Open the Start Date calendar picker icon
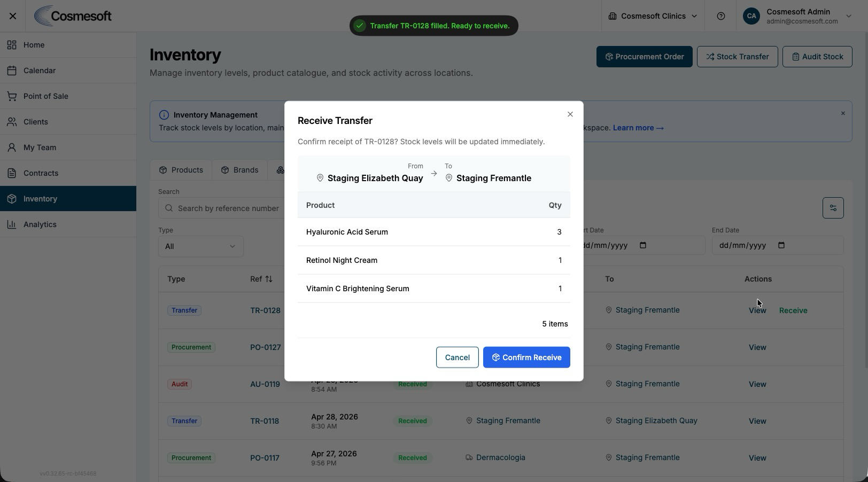 [x=643, y=245]
